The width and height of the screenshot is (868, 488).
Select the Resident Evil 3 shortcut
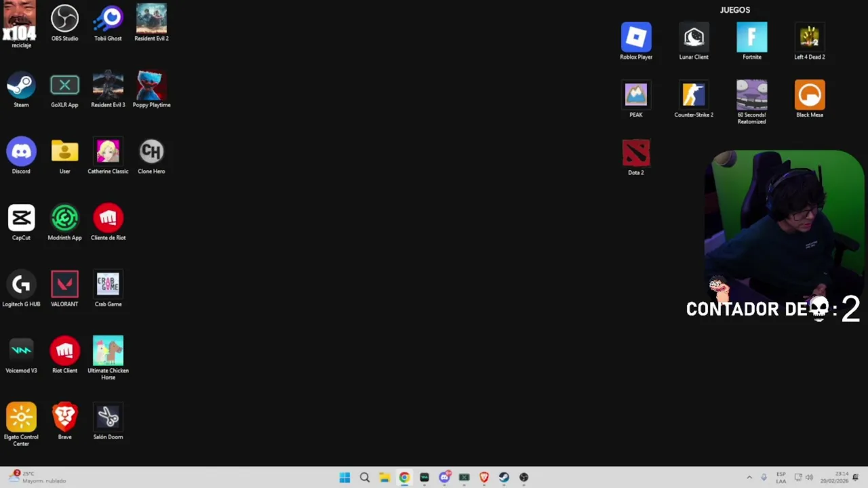[x=108, y=89]
